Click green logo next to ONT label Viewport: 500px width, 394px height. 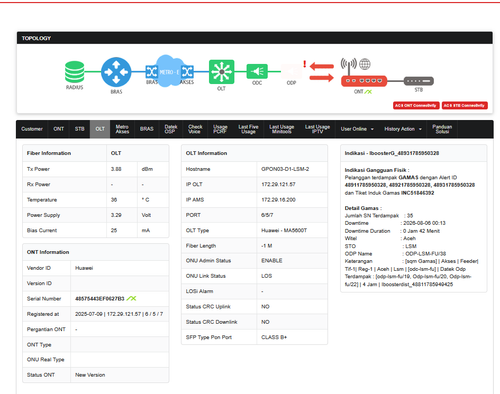(368, 92)
